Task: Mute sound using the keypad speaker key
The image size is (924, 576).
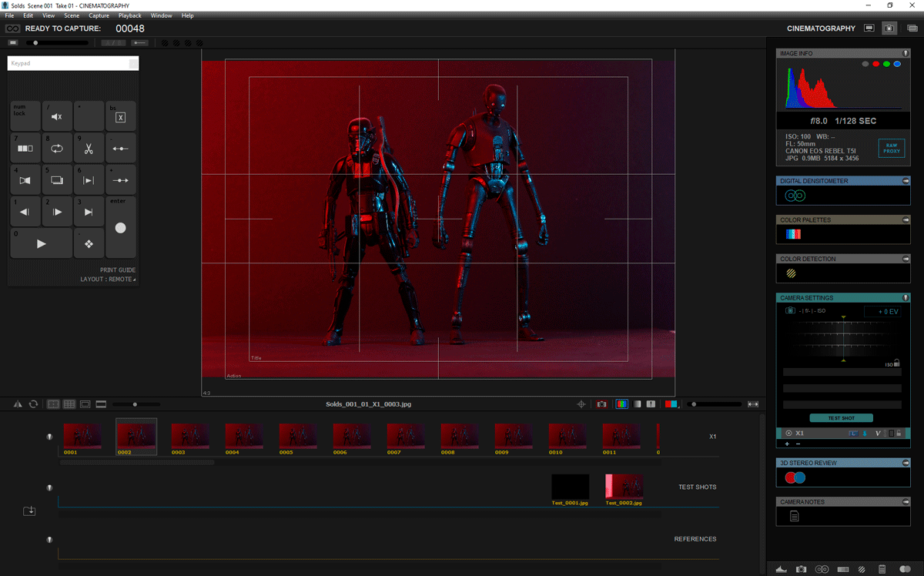Action: click(57, 116)
